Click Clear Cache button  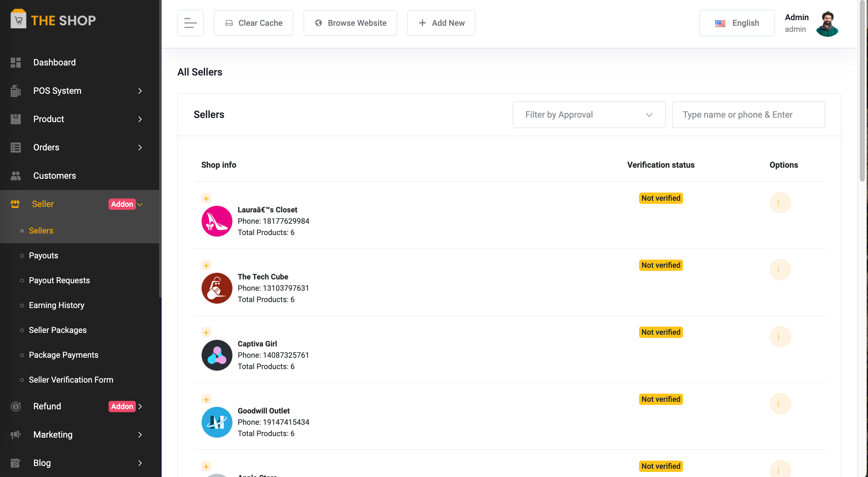coord(253,23)
